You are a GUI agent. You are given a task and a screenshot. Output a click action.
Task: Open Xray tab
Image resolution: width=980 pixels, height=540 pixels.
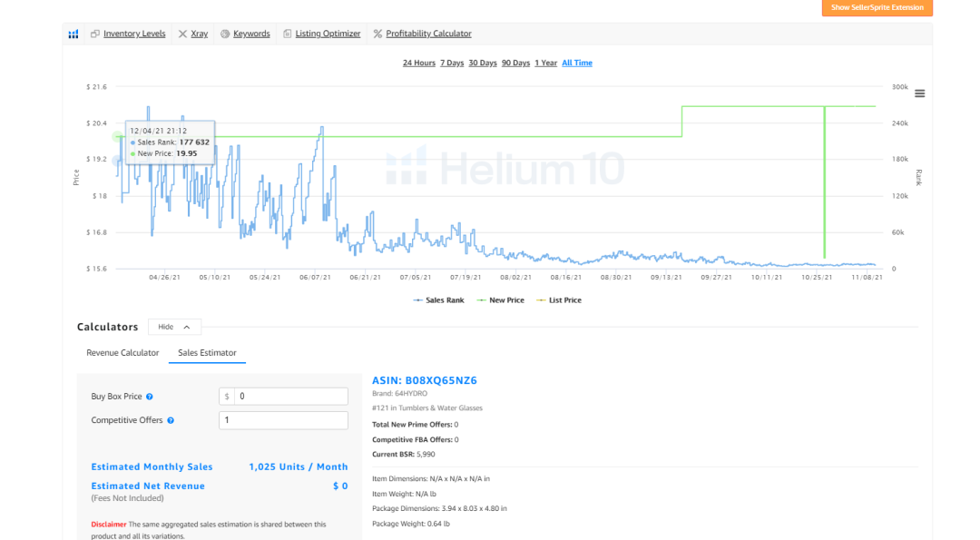[200, 34]
